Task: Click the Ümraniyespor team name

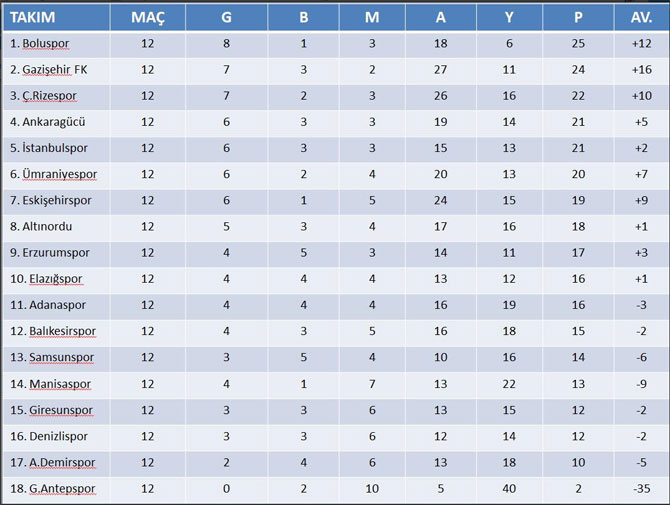Action: 59,174
